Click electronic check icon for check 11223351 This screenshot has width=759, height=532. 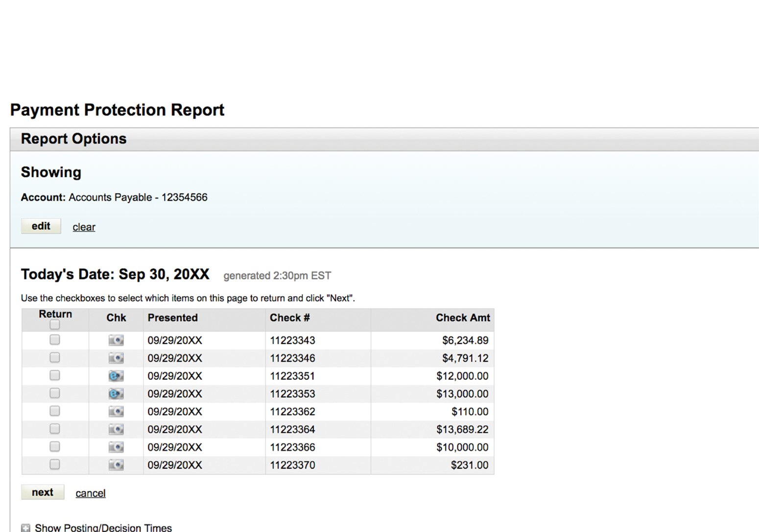(116, 375)
